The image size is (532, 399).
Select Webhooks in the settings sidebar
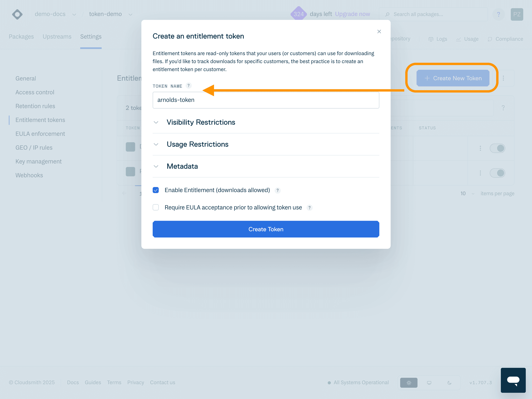coord(29,175)
